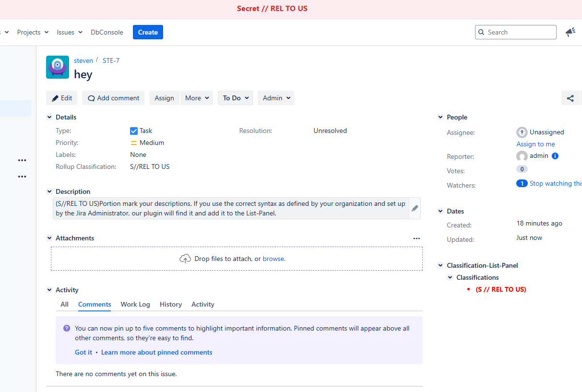Viewport: 582px width, 392px height.
Task: Switch to the Work Log tab
Action: pos(135,304)
